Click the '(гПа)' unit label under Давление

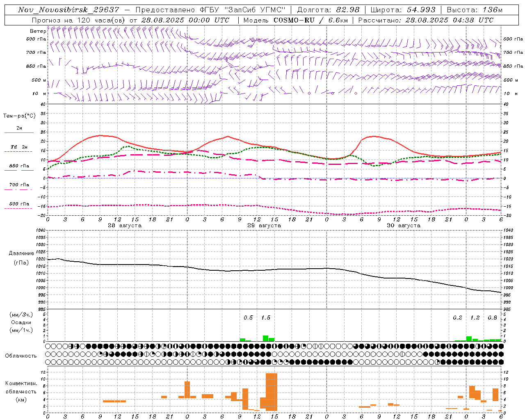pos(21,262)
